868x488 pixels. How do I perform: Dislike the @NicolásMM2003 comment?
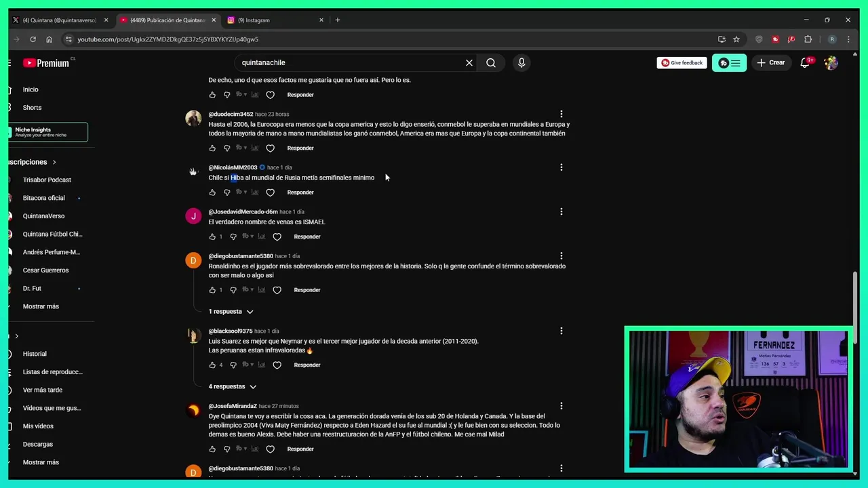pyautogui.click(x=226, y=192)
